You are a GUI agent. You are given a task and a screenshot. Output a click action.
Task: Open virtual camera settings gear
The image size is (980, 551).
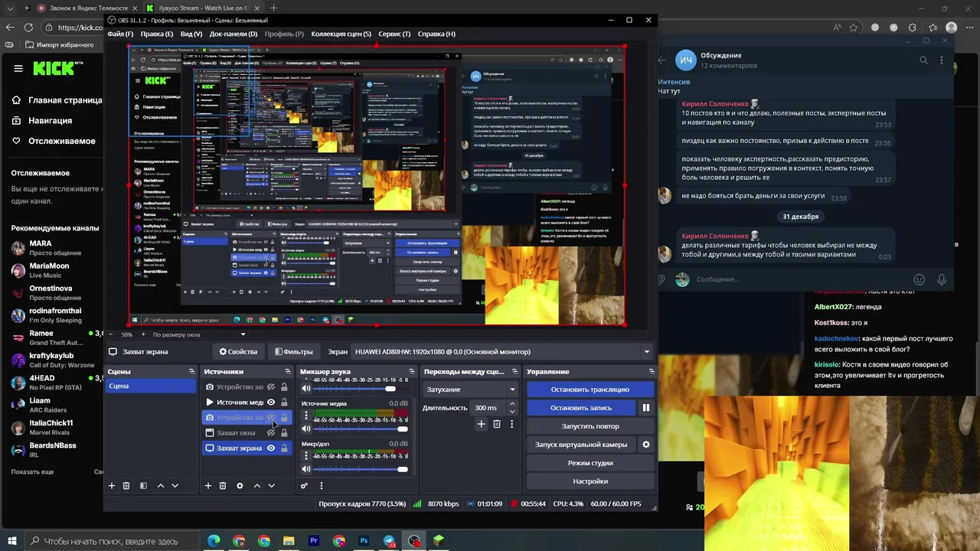[645, 445]
